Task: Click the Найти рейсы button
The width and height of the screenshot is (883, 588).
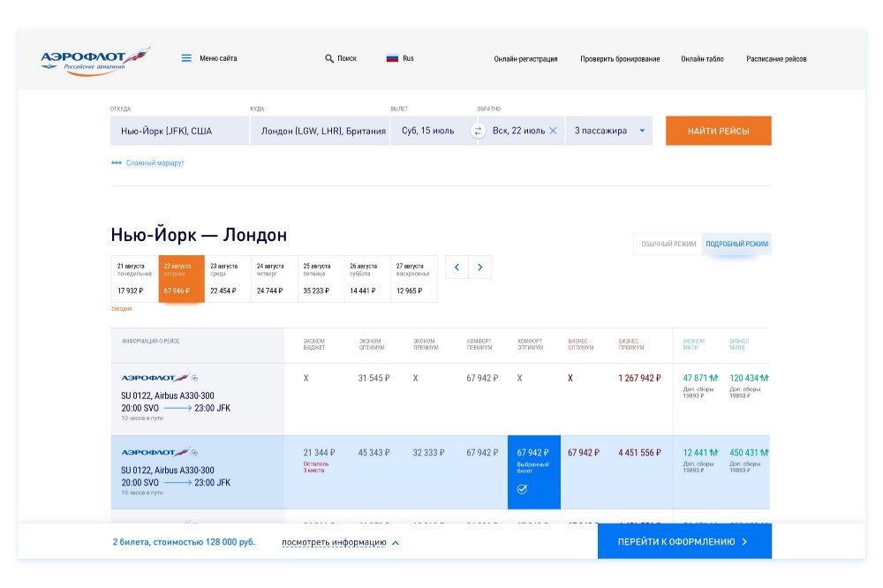Action: (718, 131)
